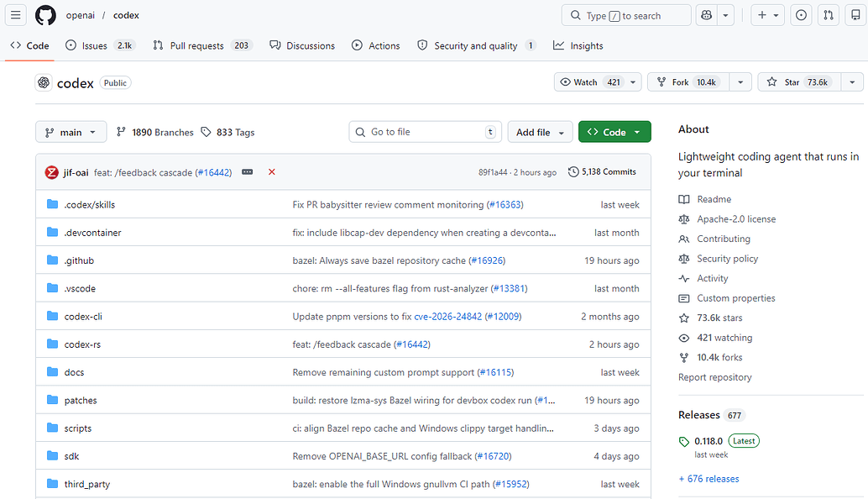
Task: Open the hamburger navigation menu
Action: (15, 15)
